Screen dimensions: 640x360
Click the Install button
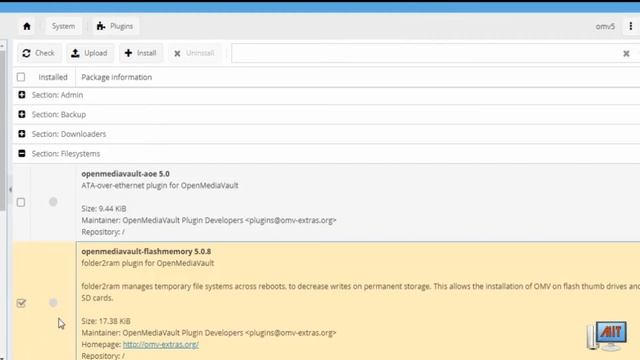[x=141, y=53]
